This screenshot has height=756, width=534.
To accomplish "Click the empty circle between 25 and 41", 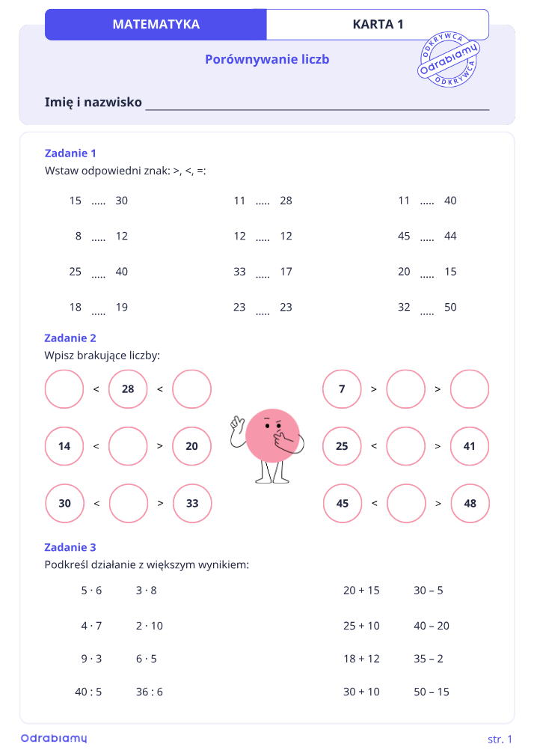I will point(406,446).
